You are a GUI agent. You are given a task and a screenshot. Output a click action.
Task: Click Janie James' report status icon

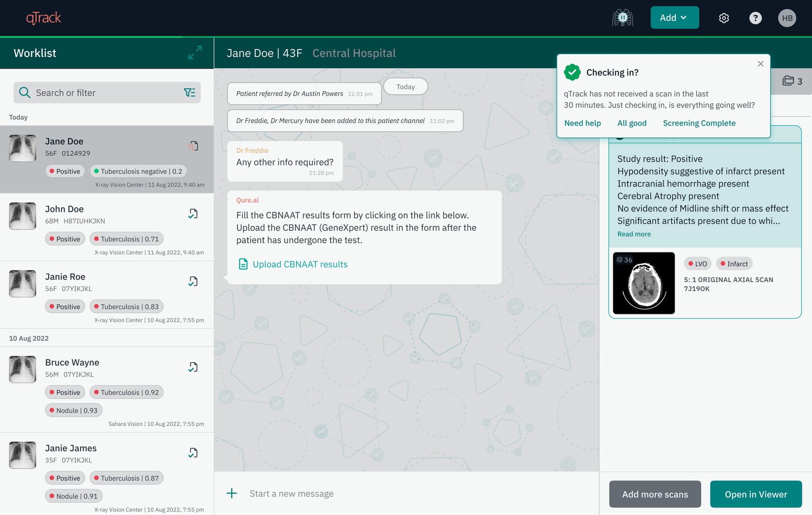click(x=193, y=453)
